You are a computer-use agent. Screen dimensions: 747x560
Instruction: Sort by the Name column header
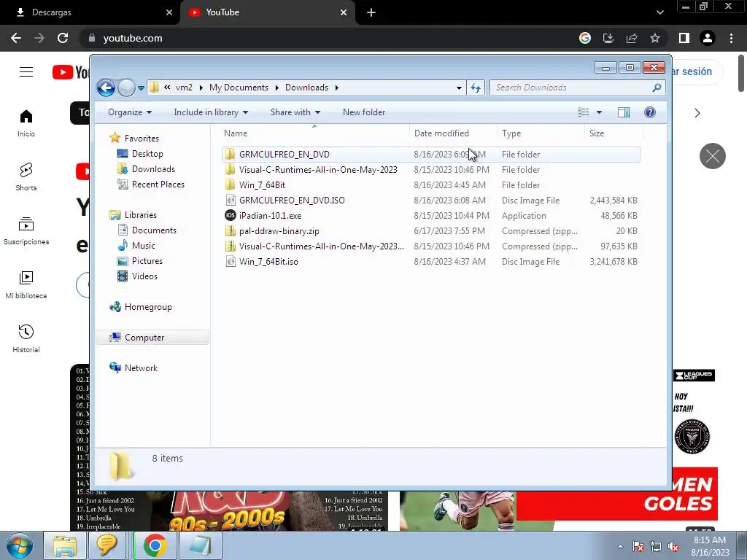point(314,133)
